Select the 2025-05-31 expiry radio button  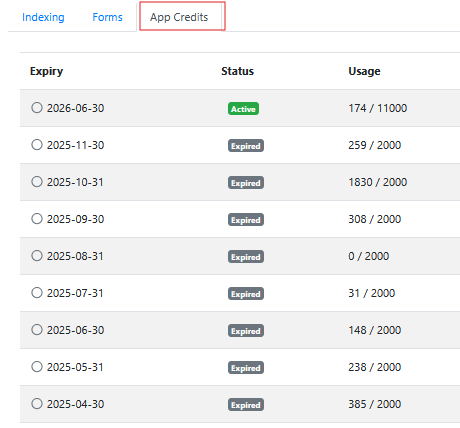click(37, 367)
